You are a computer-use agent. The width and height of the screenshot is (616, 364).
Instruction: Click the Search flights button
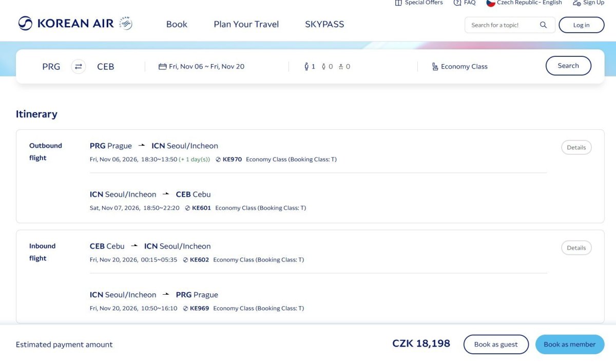click(x=568, y=66)
